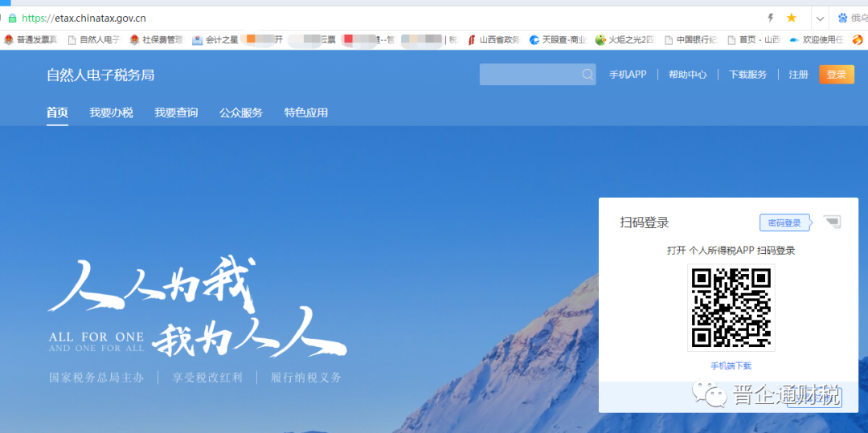Expand the address bar dropdown chevron
This screenshot has height=433, width=868.
pos(820,18)
